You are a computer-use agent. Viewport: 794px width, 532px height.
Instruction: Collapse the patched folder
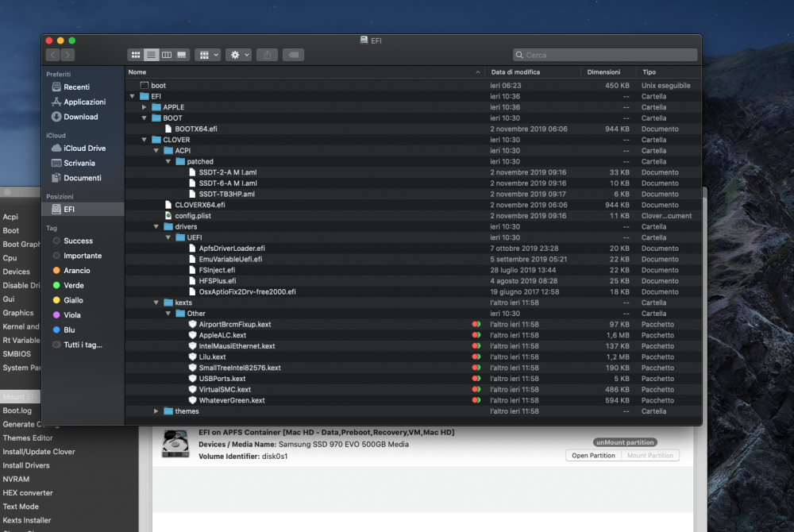point(168,161)
